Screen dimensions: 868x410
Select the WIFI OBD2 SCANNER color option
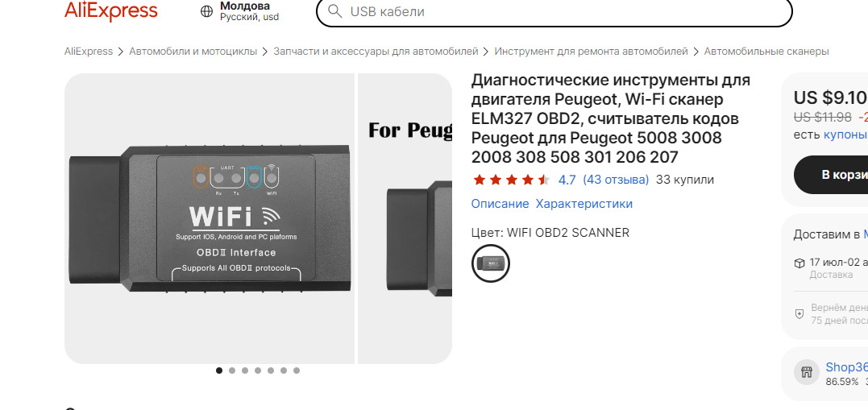(491, 263)
